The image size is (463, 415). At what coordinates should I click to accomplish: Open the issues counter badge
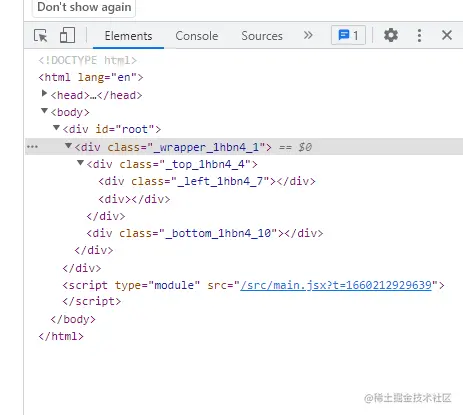(348, 35)
